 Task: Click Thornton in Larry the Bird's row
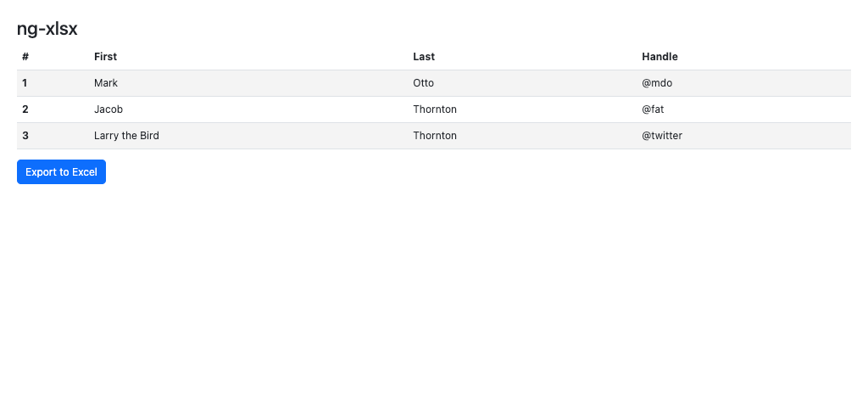coord(435,136)
